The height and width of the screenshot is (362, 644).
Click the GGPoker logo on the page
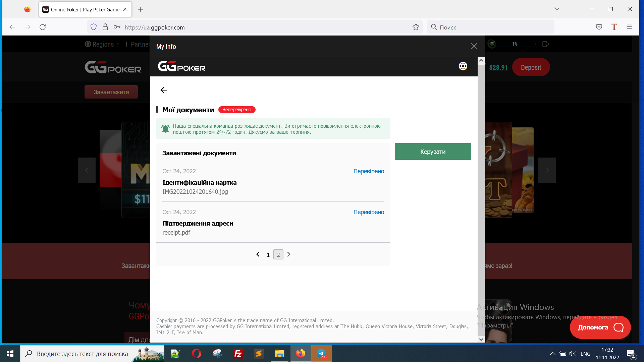[113, 67]
